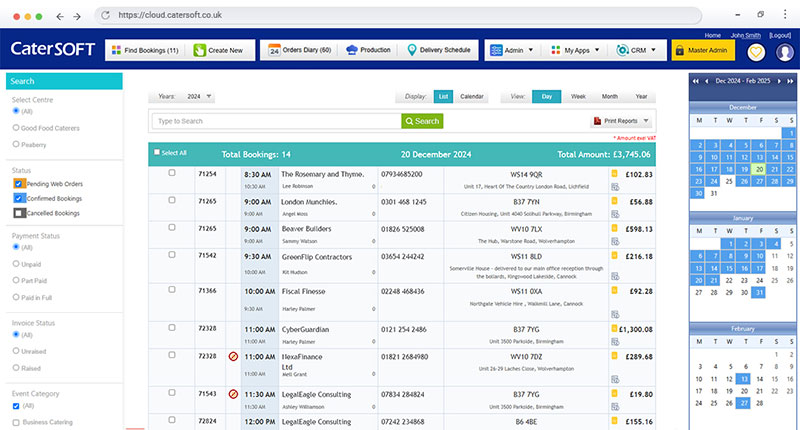The image size is (800, 430).
Task: Open Find Bookings (11)
Action: [x=145, y=50]
